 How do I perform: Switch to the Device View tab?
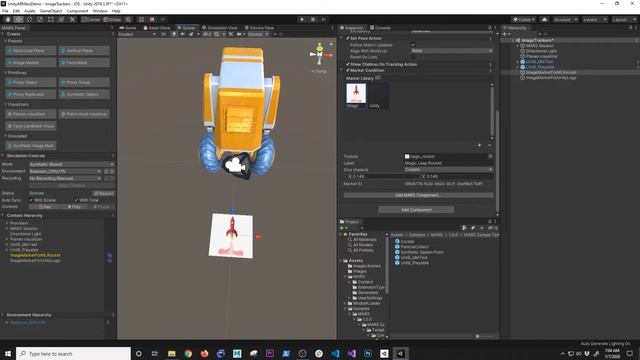click(259, 28)
